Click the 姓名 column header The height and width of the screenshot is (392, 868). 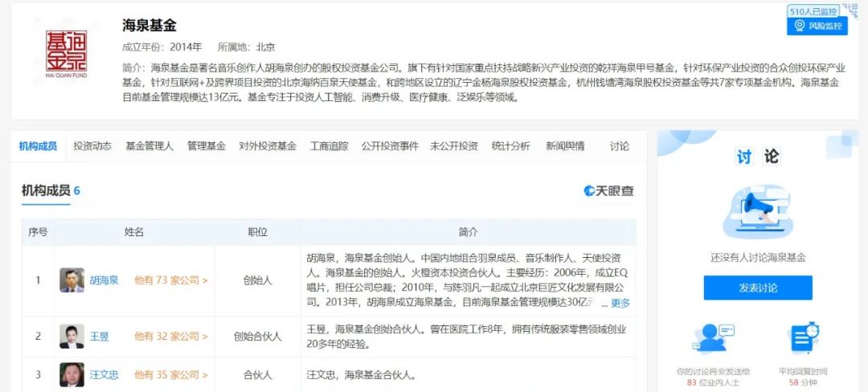(134, 232)
